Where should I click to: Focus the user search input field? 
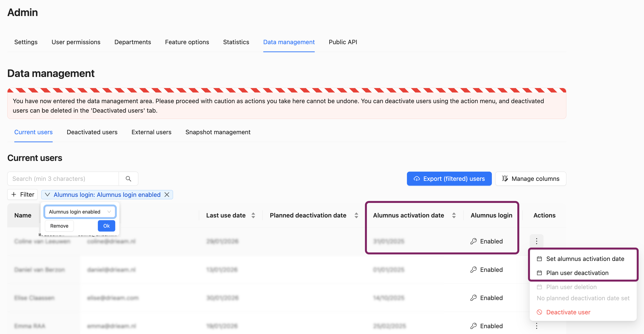click(x=63, y=178)
